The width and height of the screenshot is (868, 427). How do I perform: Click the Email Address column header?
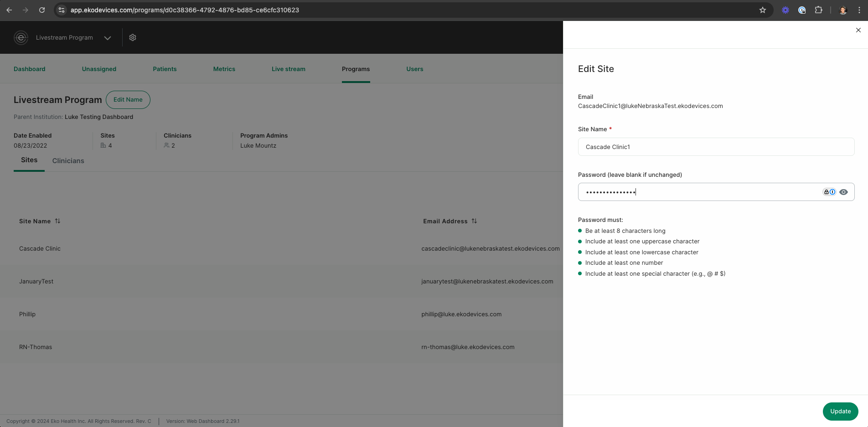445,221
